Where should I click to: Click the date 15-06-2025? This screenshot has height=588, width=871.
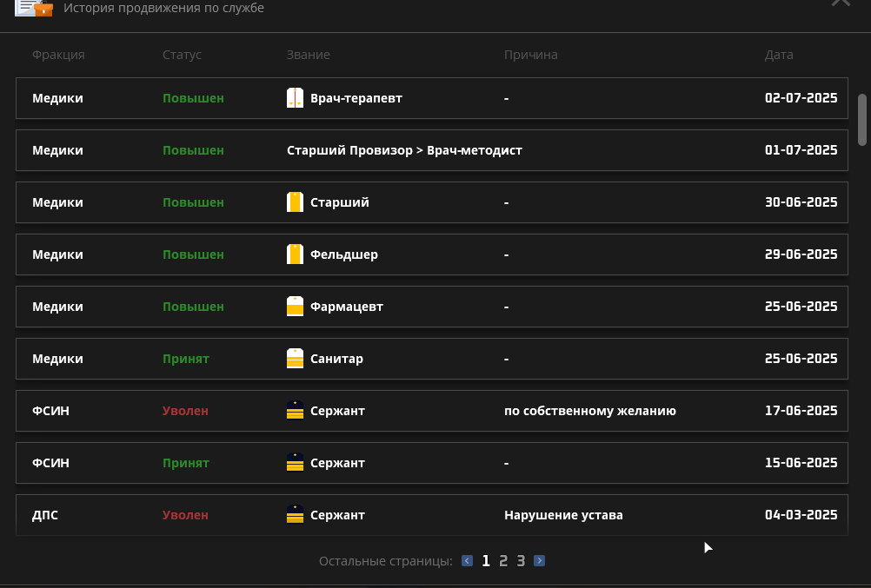click(x=801, y=463)
